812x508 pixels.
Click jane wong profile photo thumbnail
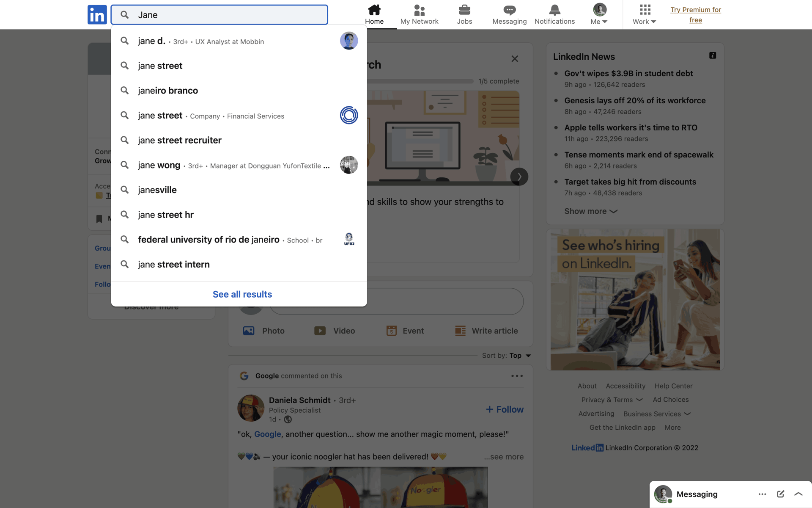(349, 165)
